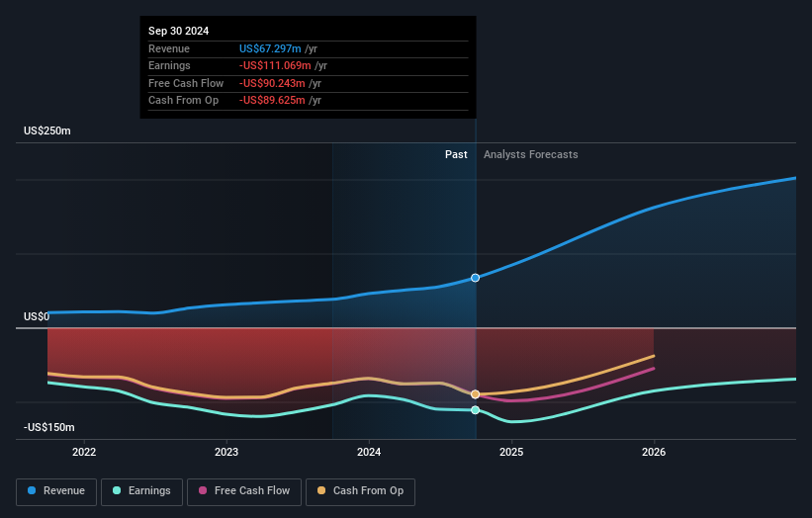The height and width of the screenshot is (518, 812).
Task: Click the 2025 x-axis label
Action: [511, 452]
